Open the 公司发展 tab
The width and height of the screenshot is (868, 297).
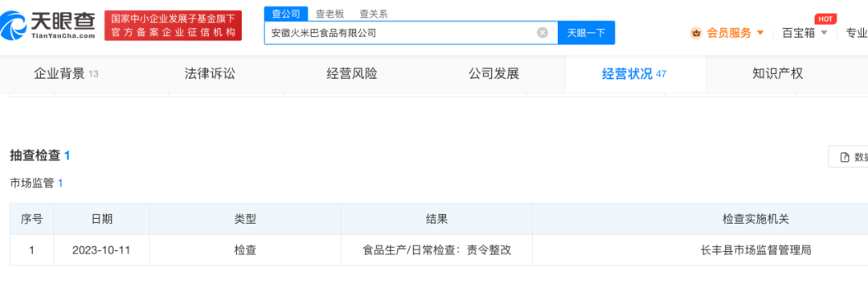(493, 74)
